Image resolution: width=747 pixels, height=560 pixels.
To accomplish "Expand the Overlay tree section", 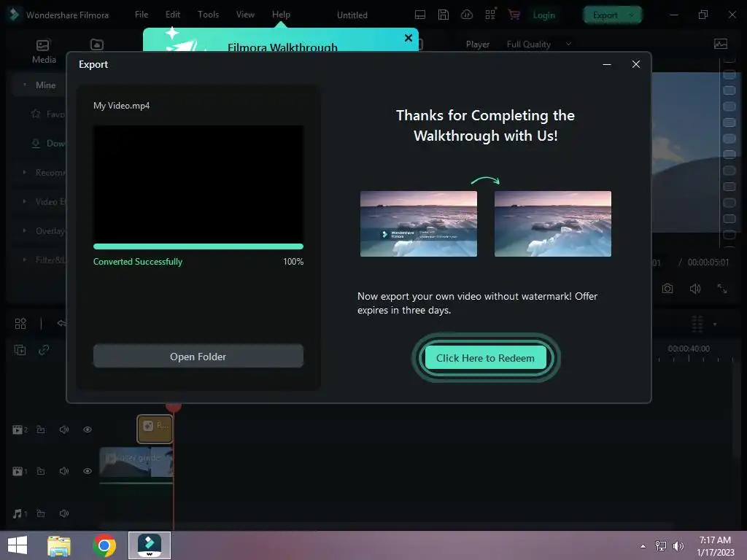I will [x=25, y=230].
